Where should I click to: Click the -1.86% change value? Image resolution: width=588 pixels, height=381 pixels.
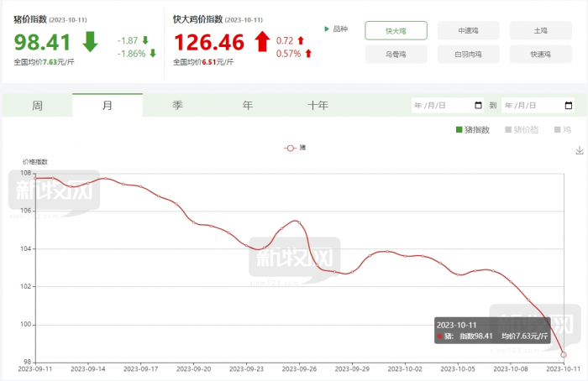point(131,54)
